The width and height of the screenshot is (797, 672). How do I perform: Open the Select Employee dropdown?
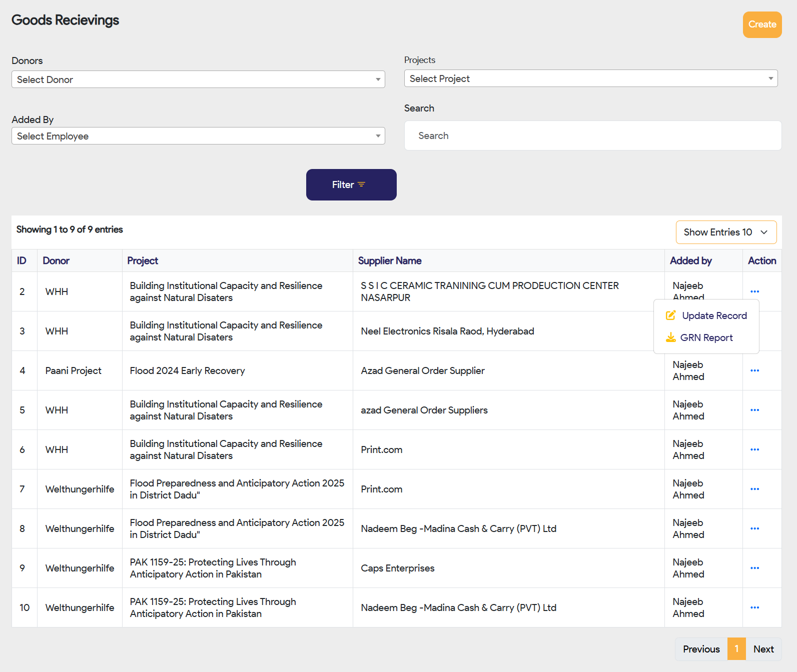198,136
